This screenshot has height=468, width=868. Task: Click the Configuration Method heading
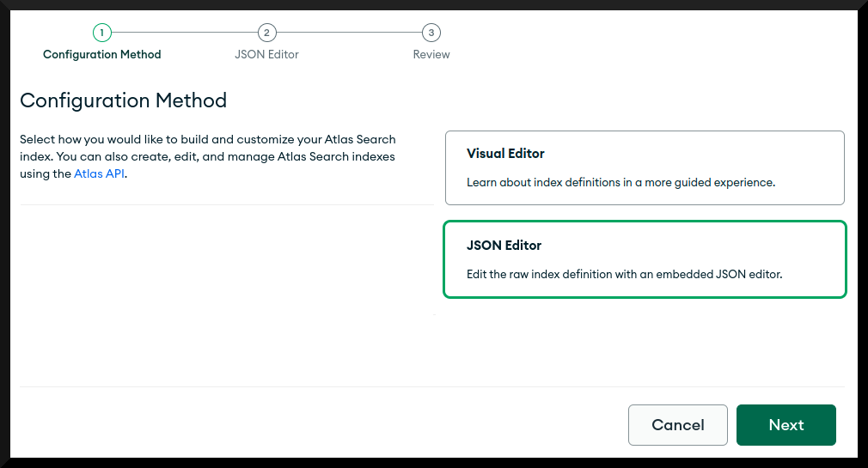click(x=124, y=100)
